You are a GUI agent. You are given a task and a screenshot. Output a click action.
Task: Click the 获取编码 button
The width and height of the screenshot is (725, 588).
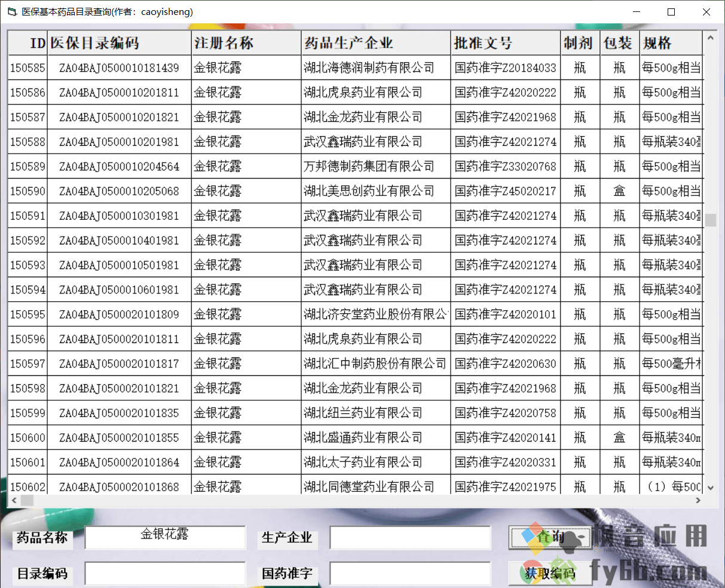[x=550, y=574]
